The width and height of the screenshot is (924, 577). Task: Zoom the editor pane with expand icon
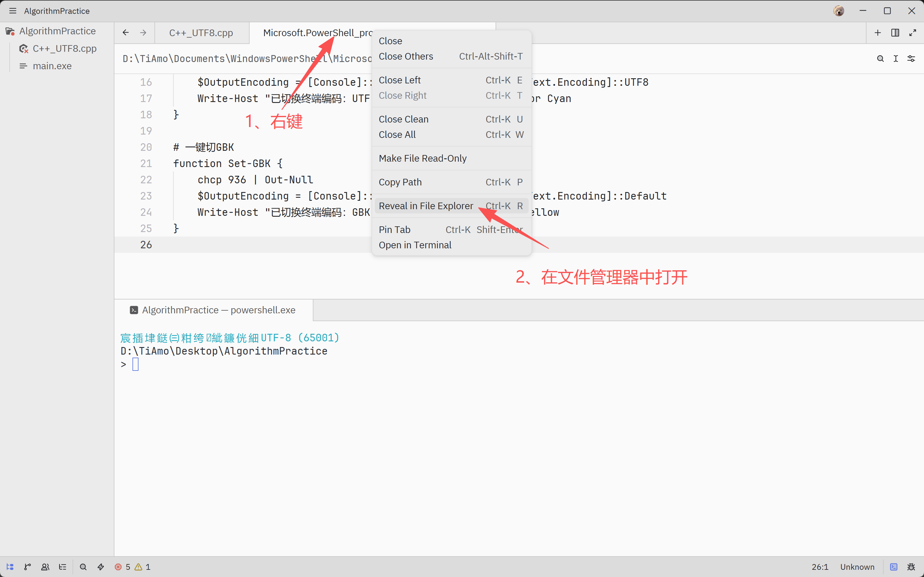[913, 33]
